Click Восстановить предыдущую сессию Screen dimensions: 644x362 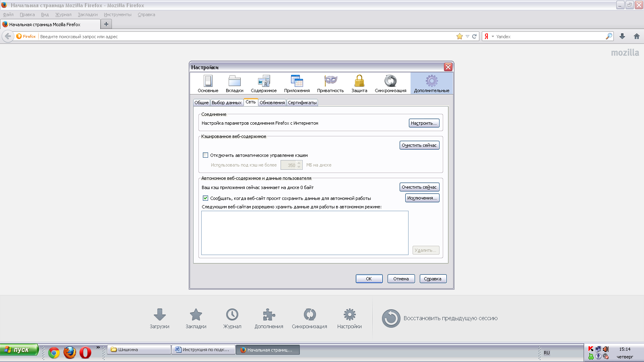pos(440,318)
